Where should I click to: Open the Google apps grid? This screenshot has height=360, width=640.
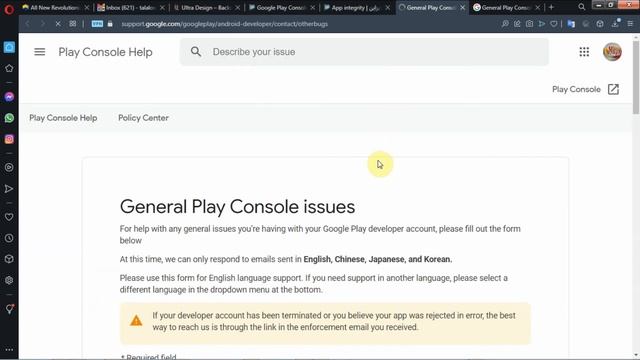click(584, 52)
